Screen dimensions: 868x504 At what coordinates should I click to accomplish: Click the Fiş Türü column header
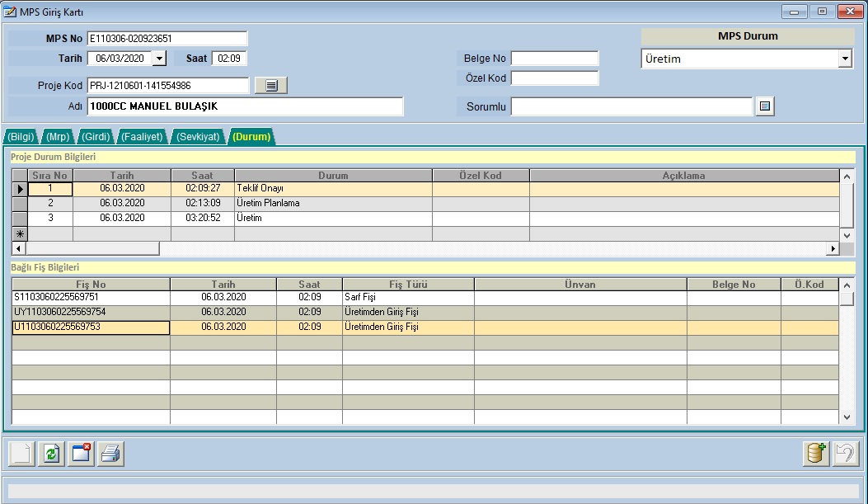(408, 284)
